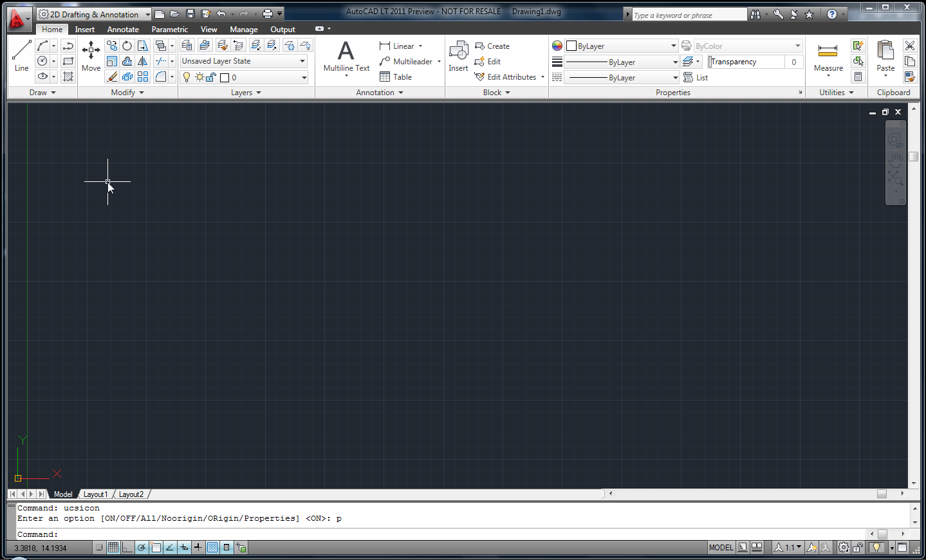Click the Edit Attributes button
Image resolution: width=926 pixels, height=560 pixels.
click(508, 77)
